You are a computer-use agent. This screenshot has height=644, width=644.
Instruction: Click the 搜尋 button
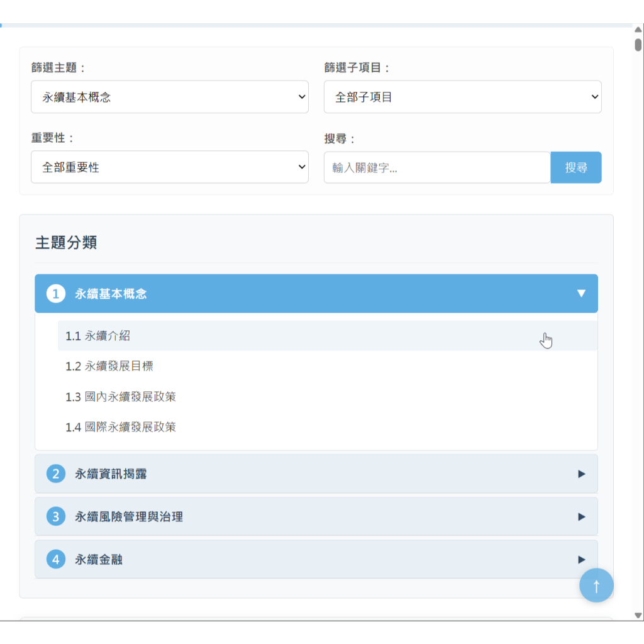(575, 168)
